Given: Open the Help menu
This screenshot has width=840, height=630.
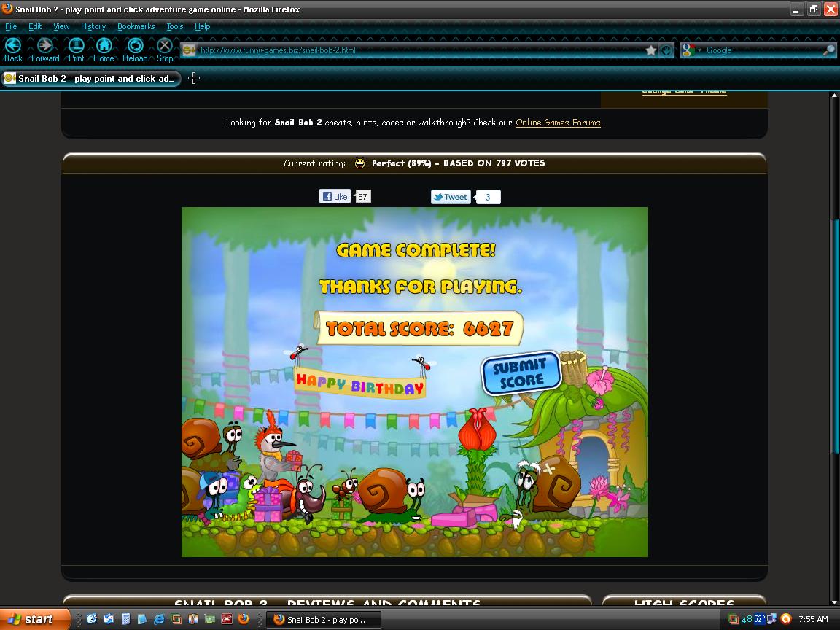Looking at the screenshot, I should 202,26.
